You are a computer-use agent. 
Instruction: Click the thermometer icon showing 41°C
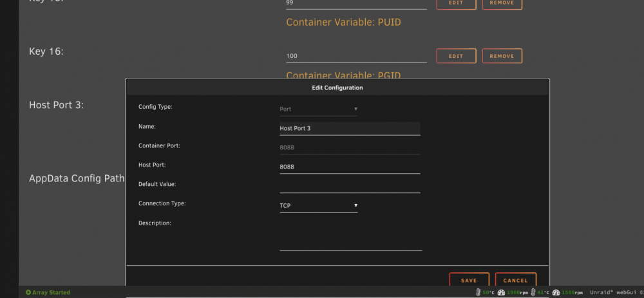[x=533, y=292]
